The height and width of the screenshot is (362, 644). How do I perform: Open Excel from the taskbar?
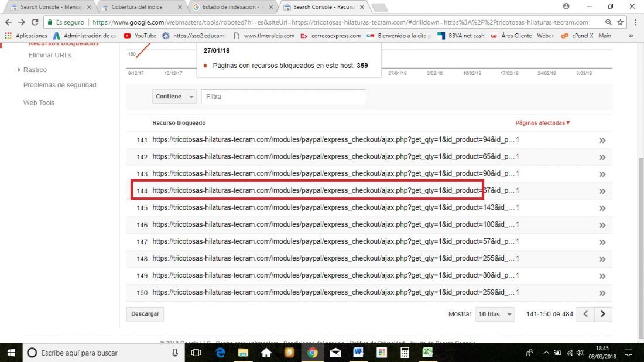pos(427,353)
